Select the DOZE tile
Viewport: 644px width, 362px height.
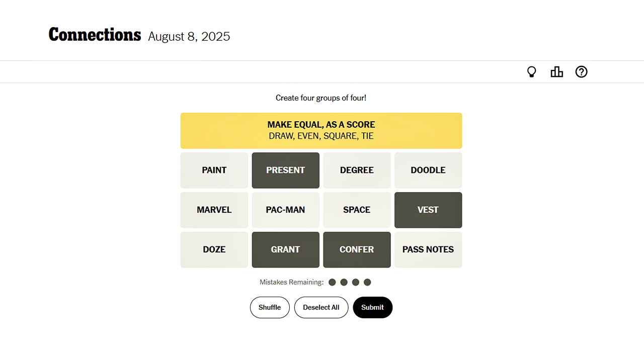point(214,249)
